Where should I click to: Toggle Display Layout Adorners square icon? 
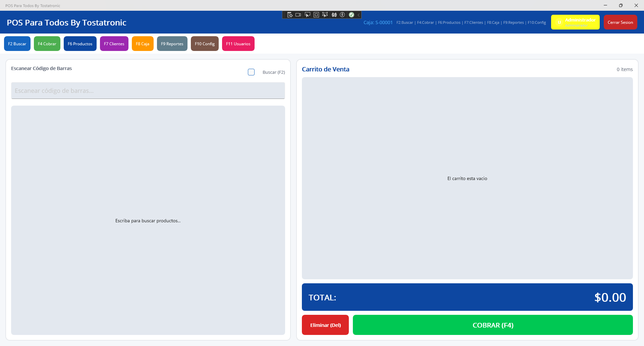tap(316, 15)
